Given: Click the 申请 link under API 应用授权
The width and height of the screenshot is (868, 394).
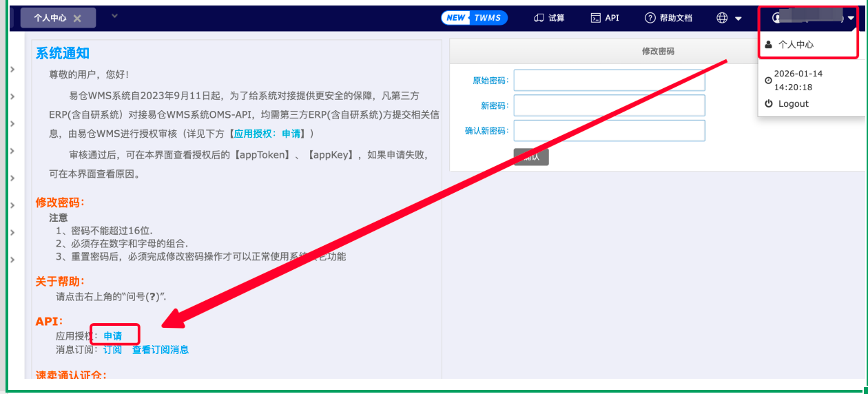Looking at the screenshot, I should point(113,336).
